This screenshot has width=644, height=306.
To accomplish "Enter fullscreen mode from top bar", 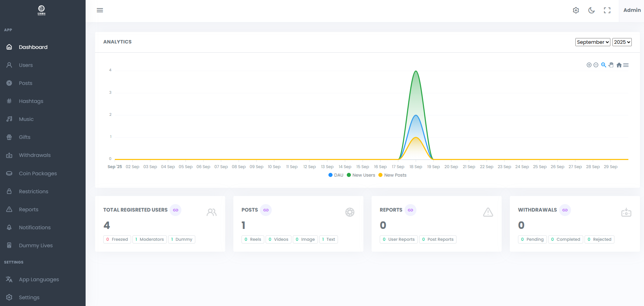I will click(607, 10).
